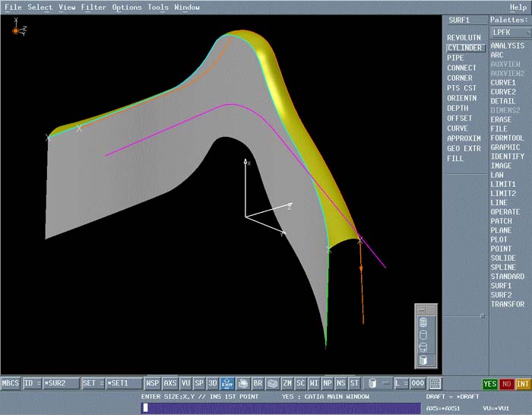Click the grid icon after 000
The width and height of the screenshot is (532, 415).
pyautogui.click(x=435, y=384)
